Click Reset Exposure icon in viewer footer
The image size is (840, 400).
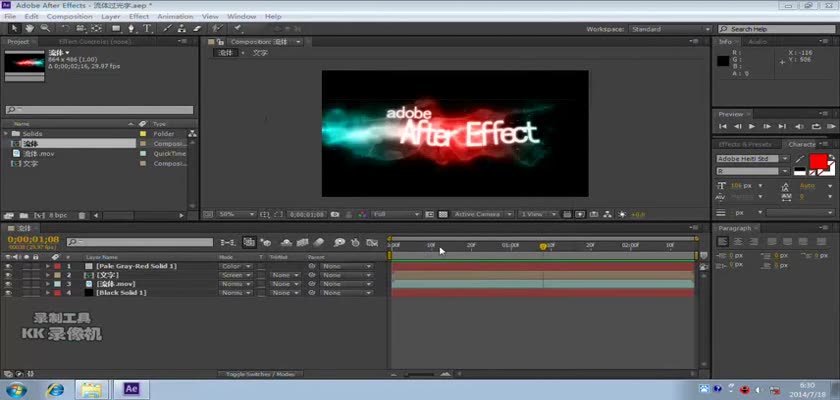(622, 214)
